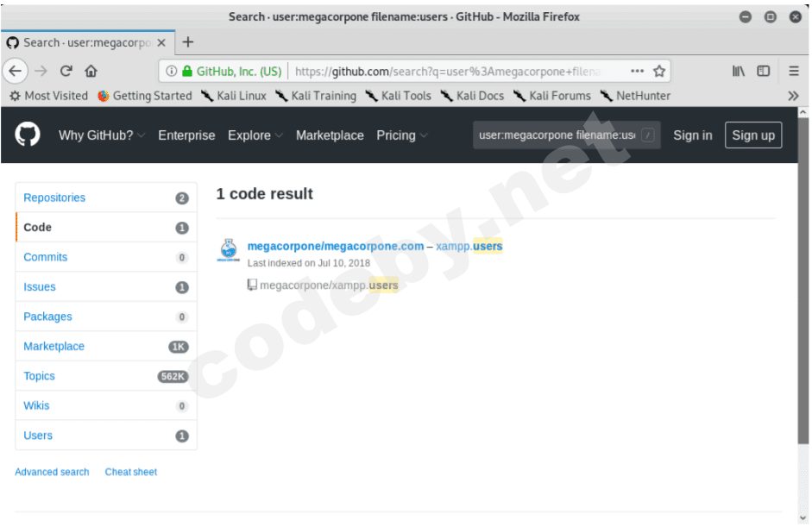812x527 pixels.
Task: Bookmark this page with the star icon
Action: [659, 71]
